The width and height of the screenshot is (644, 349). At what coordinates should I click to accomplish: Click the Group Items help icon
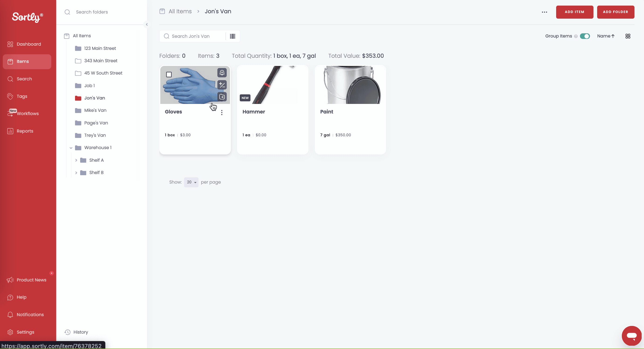tap(576, 36)
